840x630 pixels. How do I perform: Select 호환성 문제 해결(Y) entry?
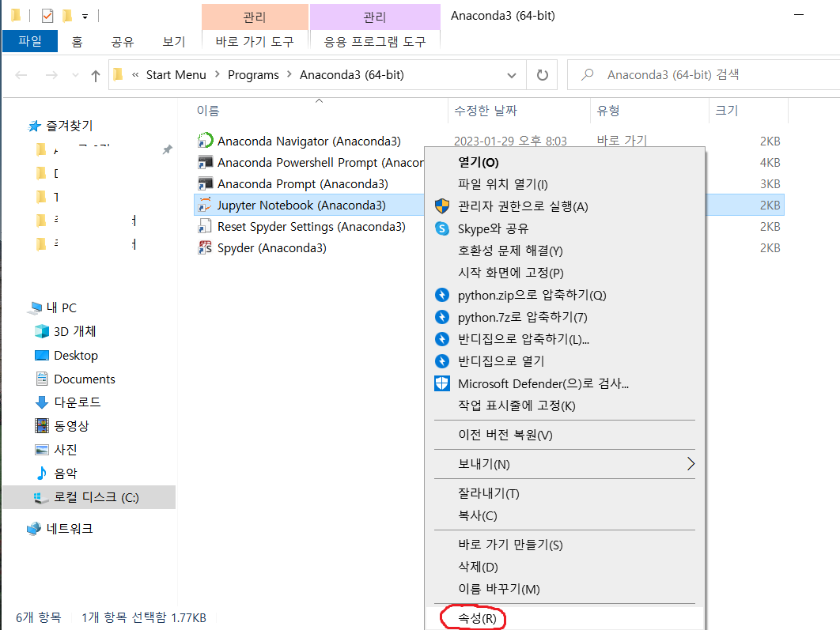pos(565,251)
